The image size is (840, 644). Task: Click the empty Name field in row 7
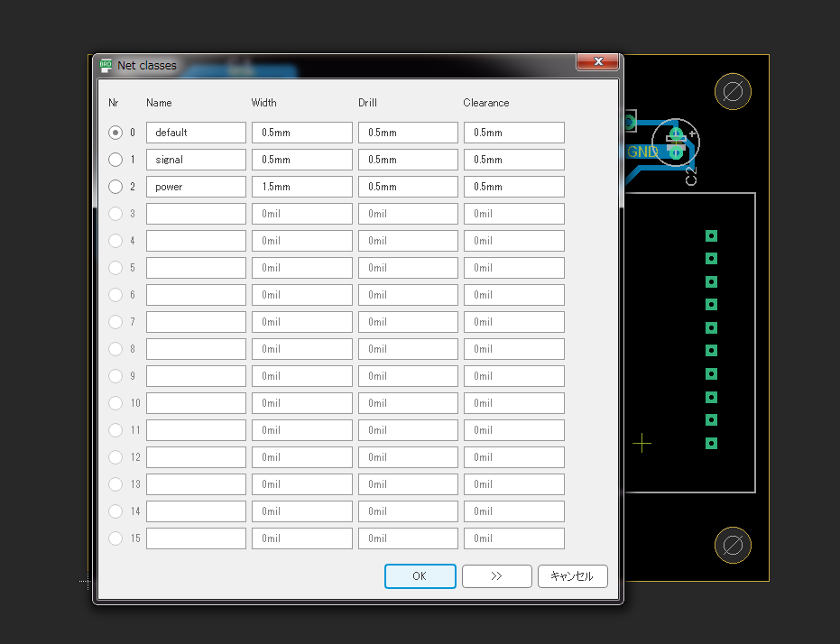click(196, 322)
